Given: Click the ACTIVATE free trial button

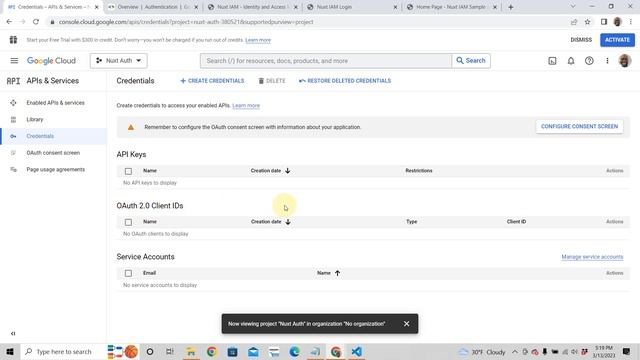Looking at the screenshot, I should tap(617, 40).
